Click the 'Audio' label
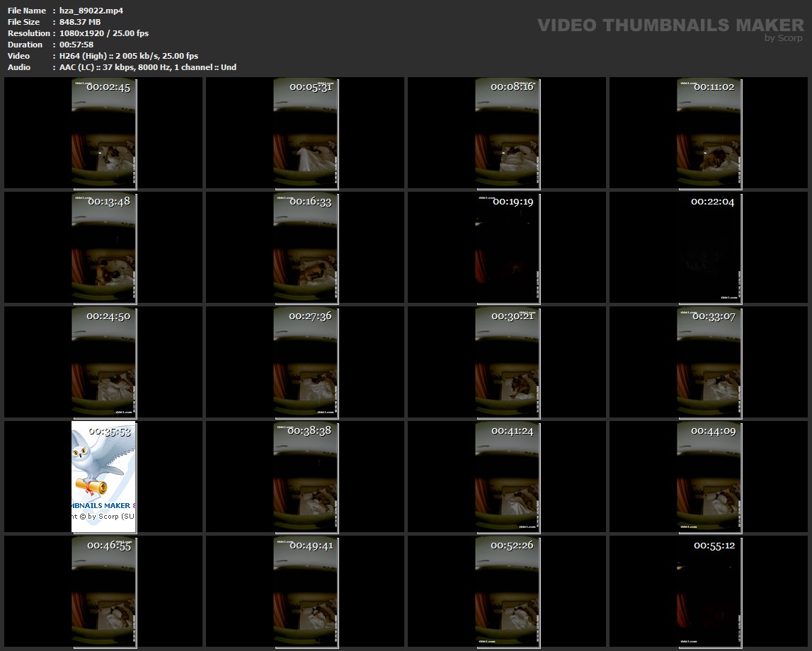The height and width of the screenshot is (651, 812). point(19,67)
